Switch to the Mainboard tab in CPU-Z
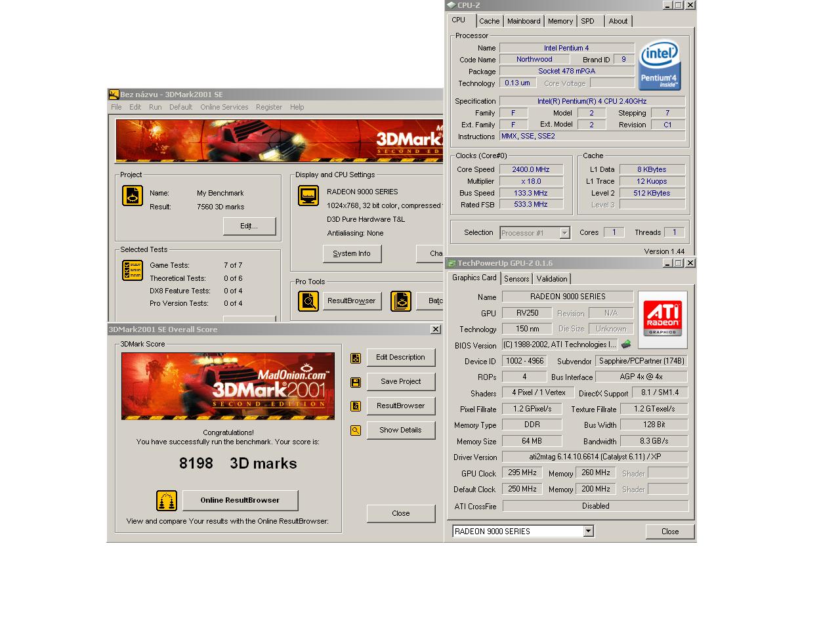 coord(524,21)
